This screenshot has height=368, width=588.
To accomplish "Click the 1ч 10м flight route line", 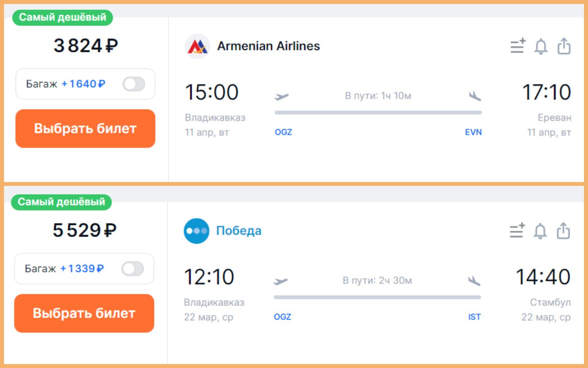I will click(x=378, y=113).
